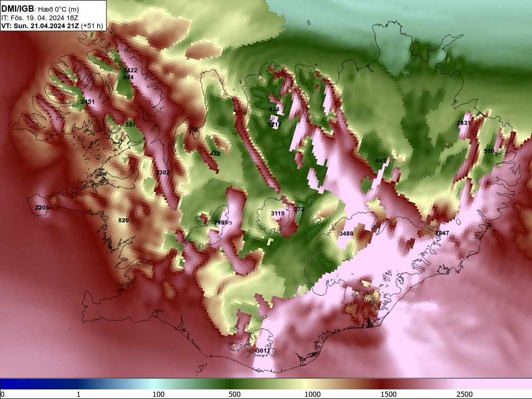Click the map value label 2451
Image resolution: width=532 pixels, height=399 pixels.
click(88, 102)
